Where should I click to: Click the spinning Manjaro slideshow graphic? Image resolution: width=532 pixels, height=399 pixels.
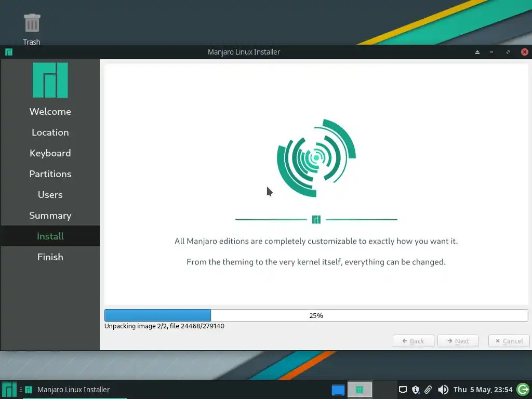click(316, 158)
